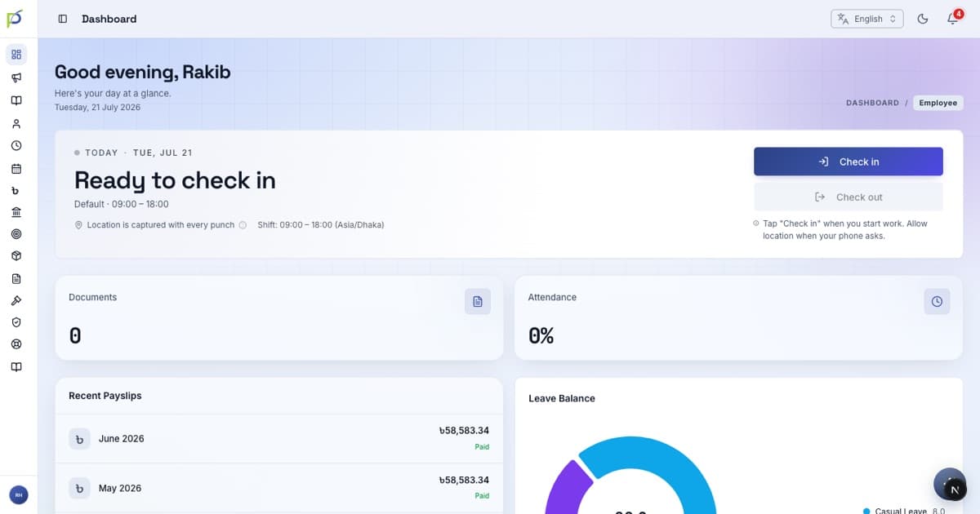Open the May 2026 payslip row
The width and height of the screenshot is (980, 514).
[x=279, y=488]
